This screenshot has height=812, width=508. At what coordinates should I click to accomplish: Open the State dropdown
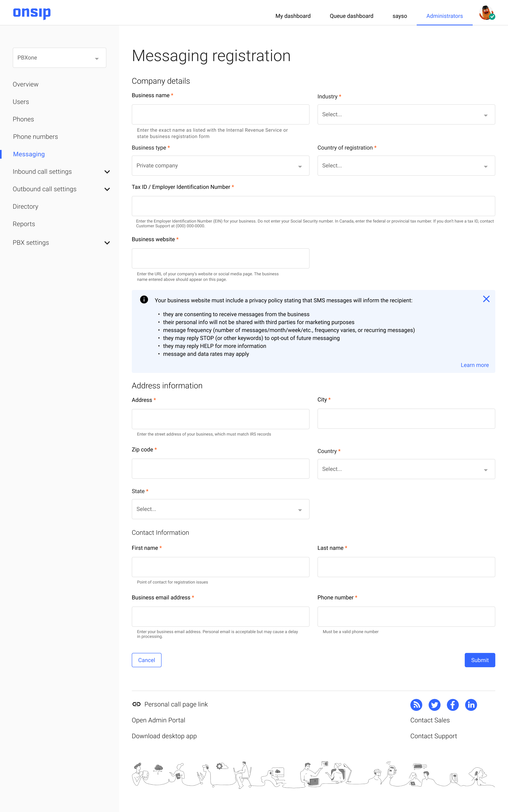220,509
